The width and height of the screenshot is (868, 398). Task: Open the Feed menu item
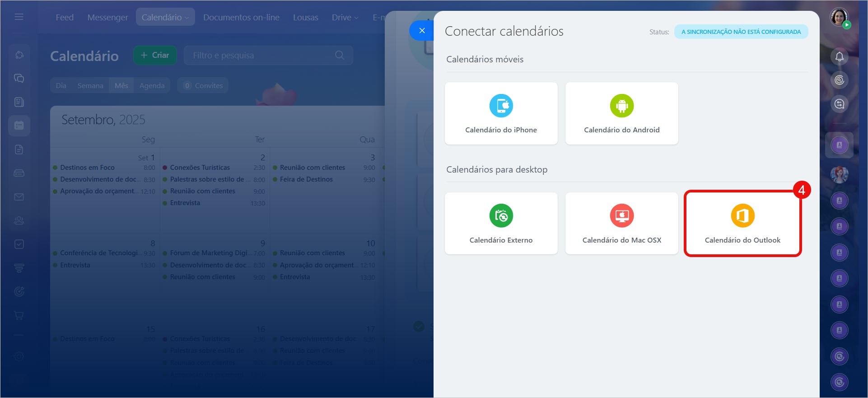click(x=65, y=17)
